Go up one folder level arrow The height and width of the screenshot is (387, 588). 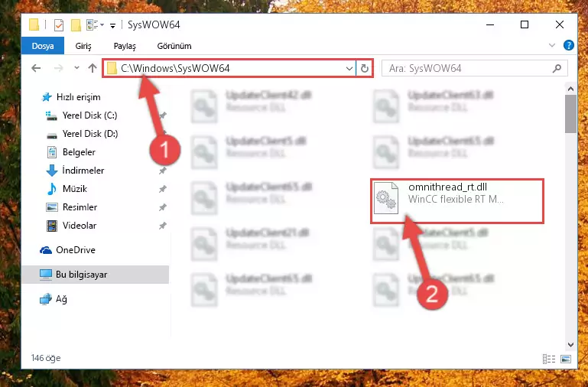93,68
